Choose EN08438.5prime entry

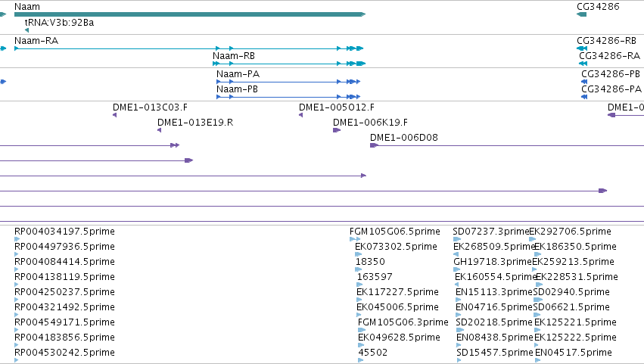click(x=494, y=338)
